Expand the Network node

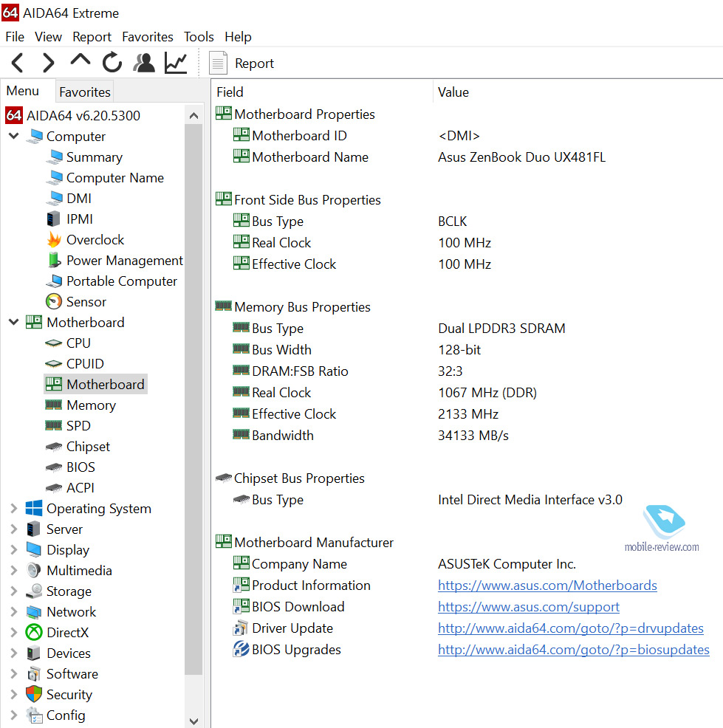click(14, 611)
